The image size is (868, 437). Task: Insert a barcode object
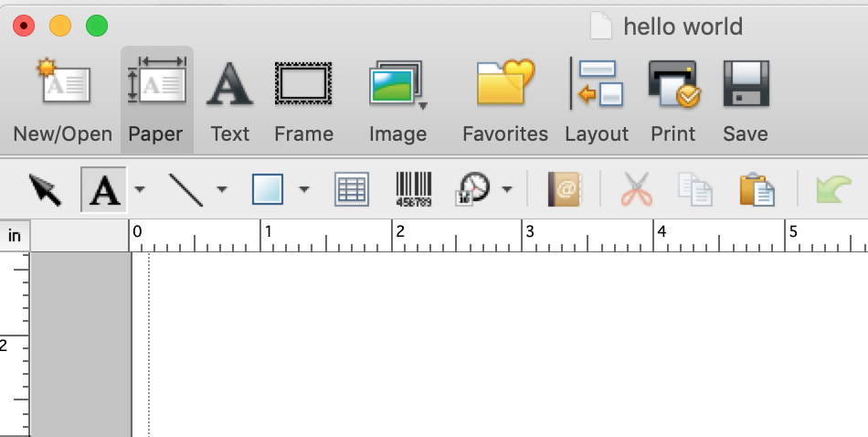(413, 189)
